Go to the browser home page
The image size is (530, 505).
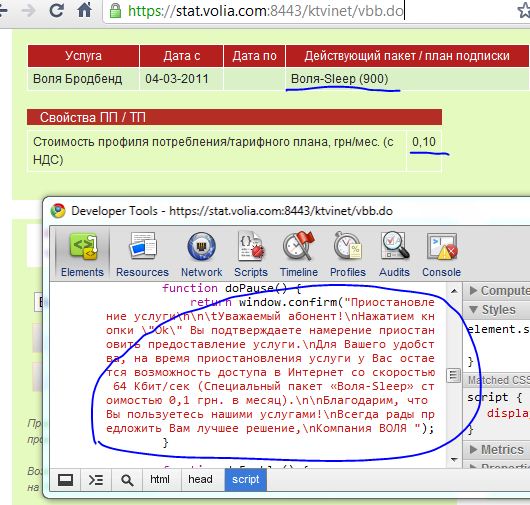(85, 10)
